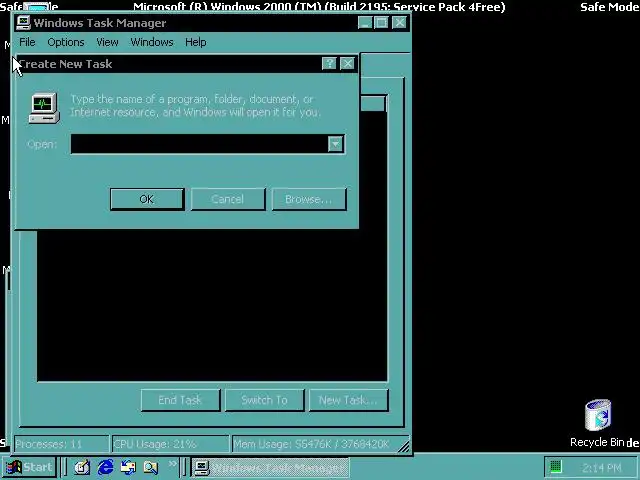Select the Recycle Bin desktop icon
This screenshot has height=480, width=640.
click(x=598, y=424)
